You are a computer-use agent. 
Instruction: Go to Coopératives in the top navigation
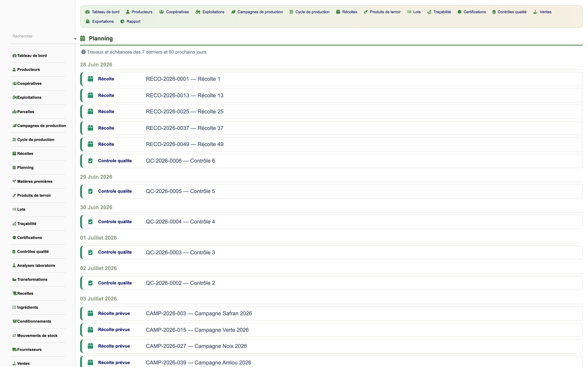coord(174,12)
